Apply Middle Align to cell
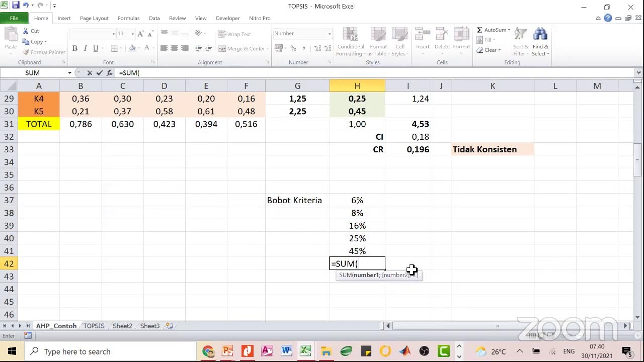 pos(174,34)
